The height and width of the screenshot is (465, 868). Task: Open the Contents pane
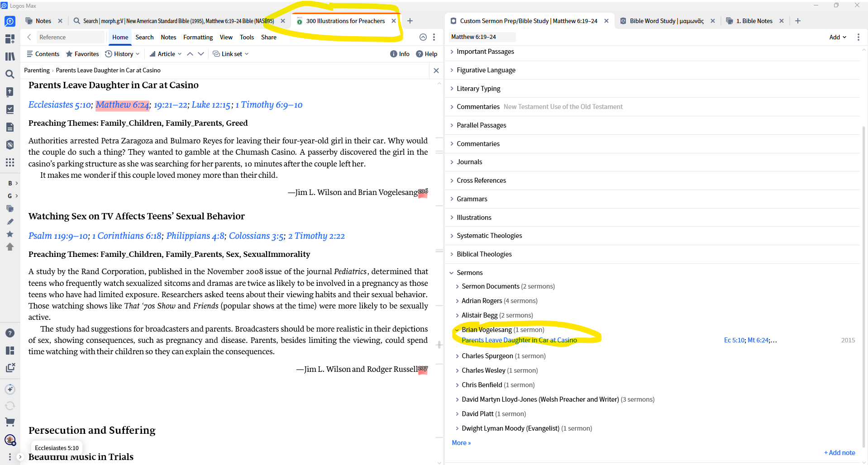click(43, 54)
